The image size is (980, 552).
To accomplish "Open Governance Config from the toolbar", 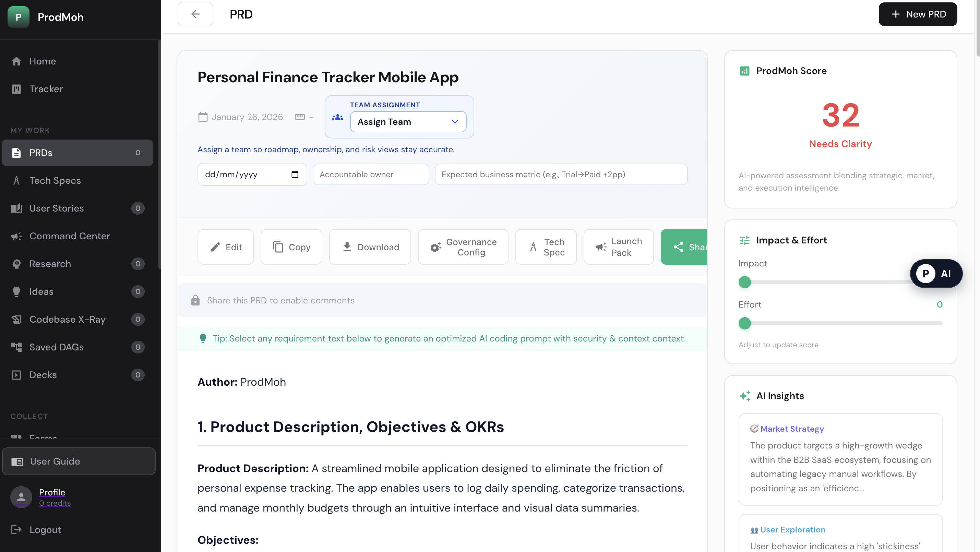I will (x=463, y=247).
